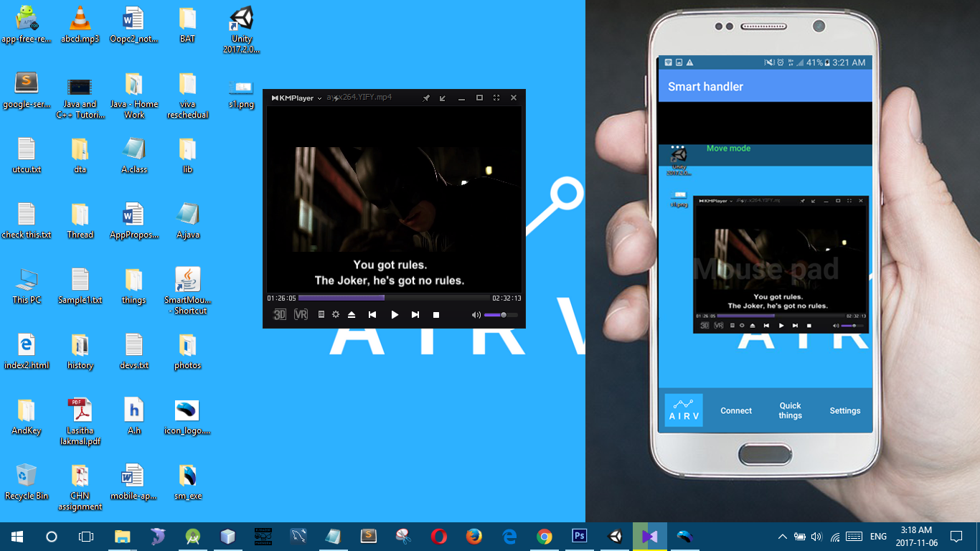
Task: Tap Connect in the phone app
Action: (x=736, y=410)
